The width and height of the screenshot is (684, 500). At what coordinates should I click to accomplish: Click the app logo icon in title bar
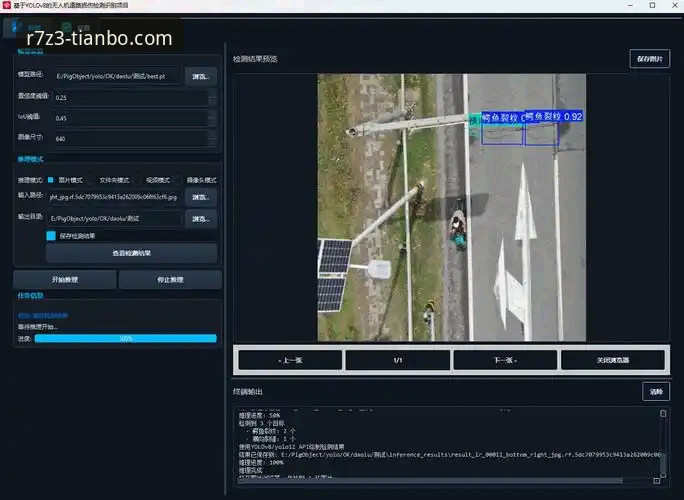click(x=6, y=5)
